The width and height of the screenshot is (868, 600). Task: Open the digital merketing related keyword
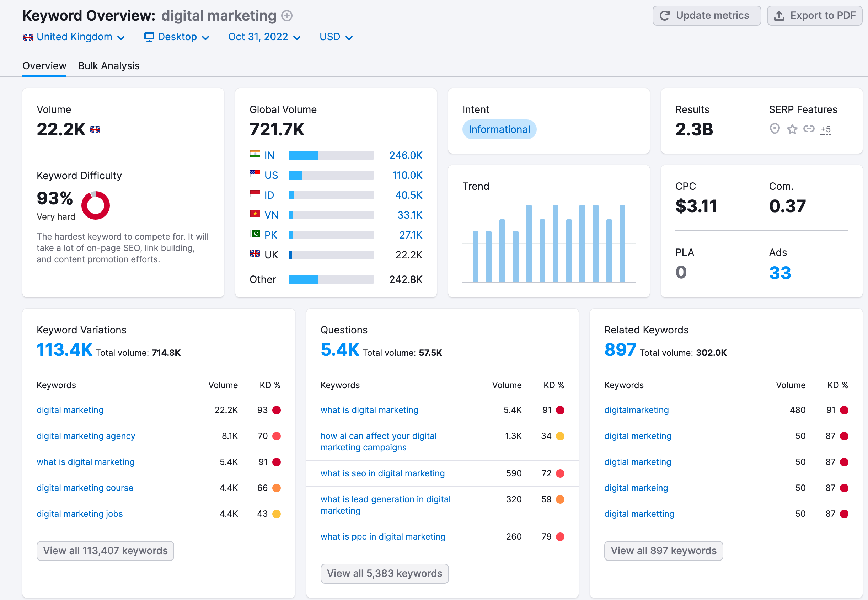638,436
